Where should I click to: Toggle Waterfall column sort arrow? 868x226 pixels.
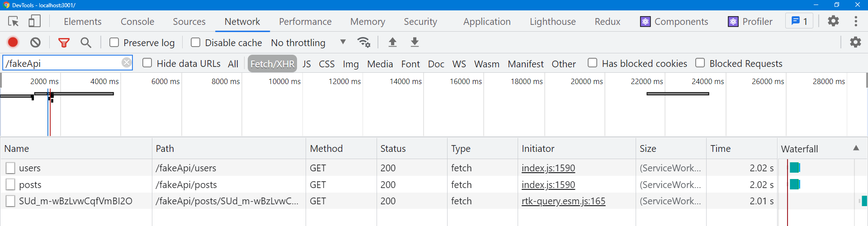(x=856, y=148)
